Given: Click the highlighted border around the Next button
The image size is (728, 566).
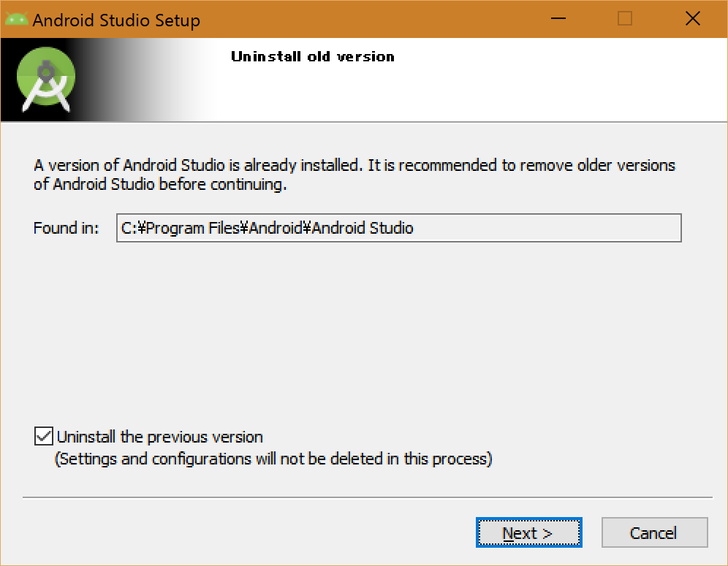Looking at the screenshot, I should [x=528, y=519].
